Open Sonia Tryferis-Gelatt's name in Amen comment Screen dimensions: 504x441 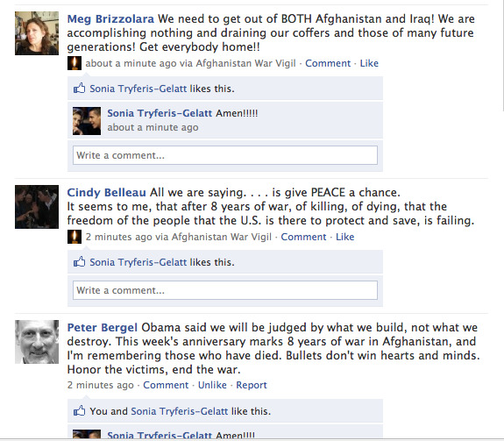pyautogui.click(x=160, y=113)
